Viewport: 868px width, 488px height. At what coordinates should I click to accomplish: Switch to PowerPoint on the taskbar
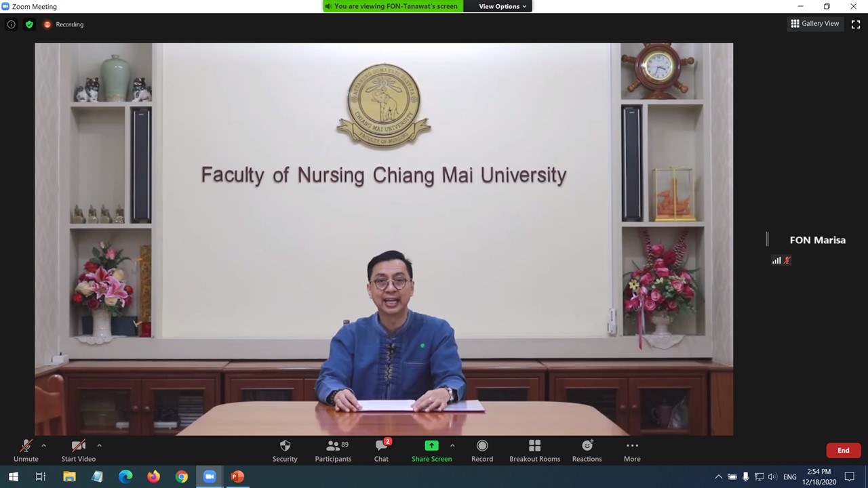(237, 476)
